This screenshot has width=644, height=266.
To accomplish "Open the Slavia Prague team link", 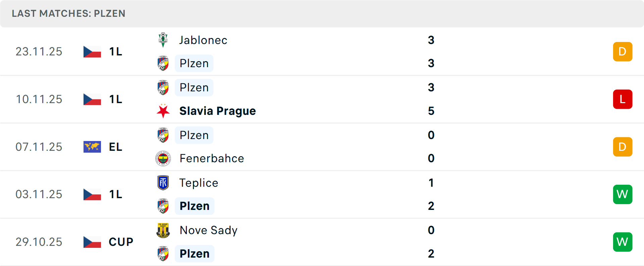I will click(217, 111).
